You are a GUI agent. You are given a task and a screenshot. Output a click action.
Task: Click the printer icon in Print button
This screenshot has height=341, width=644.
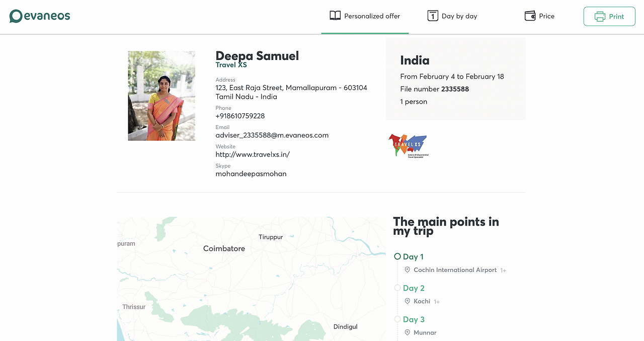[600, 16]
